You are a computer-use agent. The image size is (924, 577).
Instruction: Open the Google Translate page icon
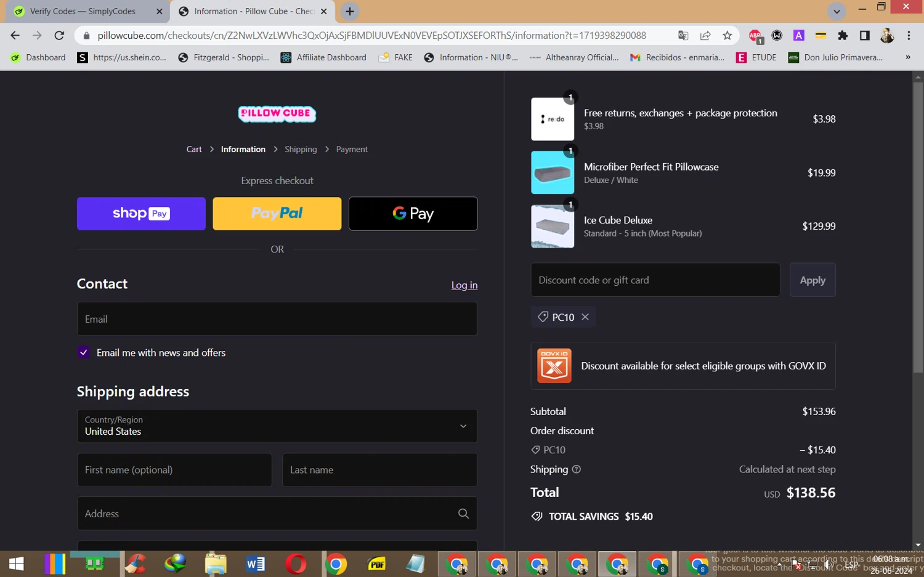tap(683, 36)
